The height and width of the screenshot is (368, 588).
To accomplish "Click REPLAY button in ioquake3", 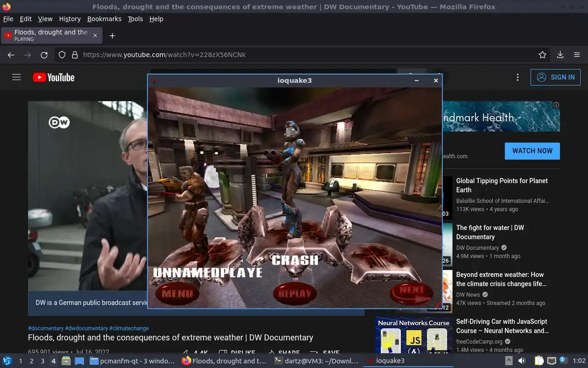I will (x=295, y=294).
